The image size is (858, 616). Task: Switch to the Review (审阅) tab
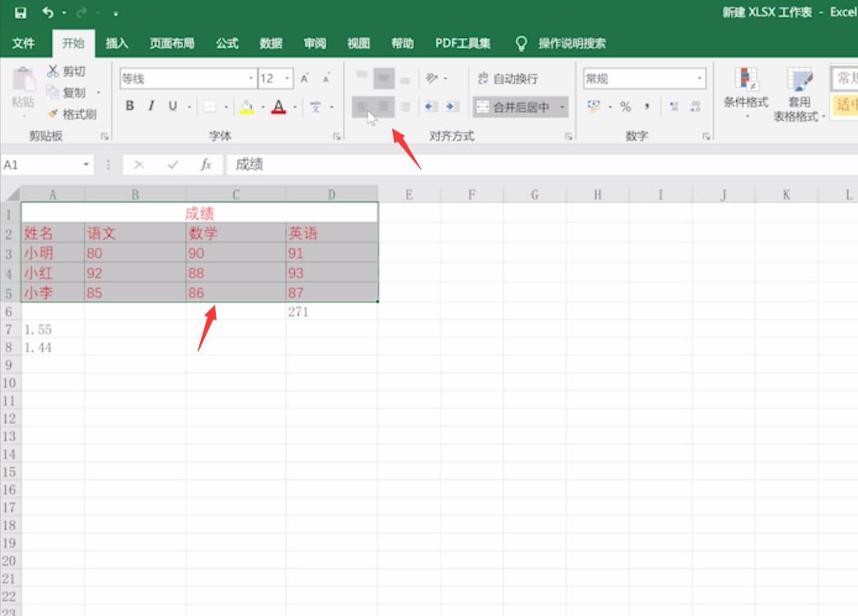(x=315, y=43)
